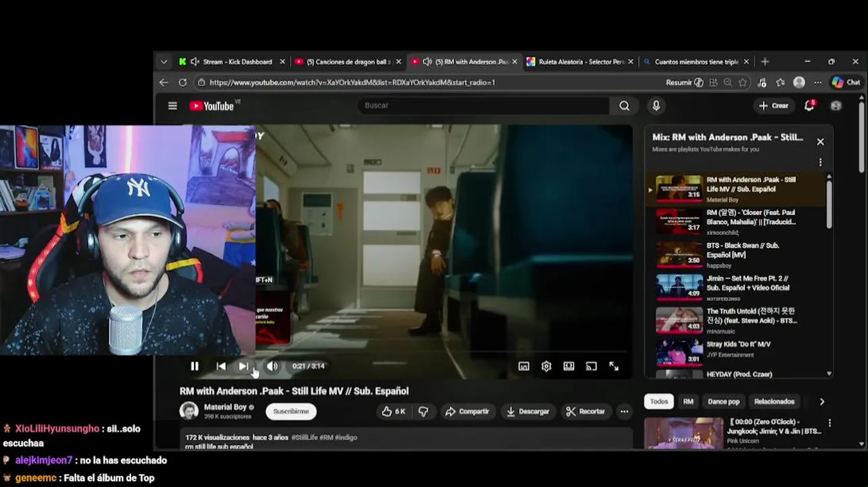868x487 pixels.
Task: Switch to theater mode
Action: (569, 366)
